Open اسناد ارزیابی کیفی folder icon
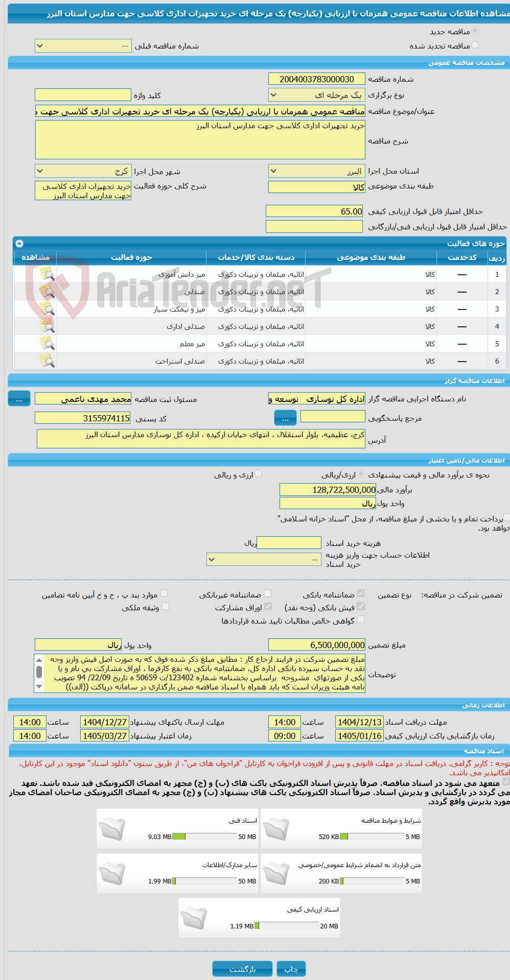The image size is (510, 980). click(194, 918)
